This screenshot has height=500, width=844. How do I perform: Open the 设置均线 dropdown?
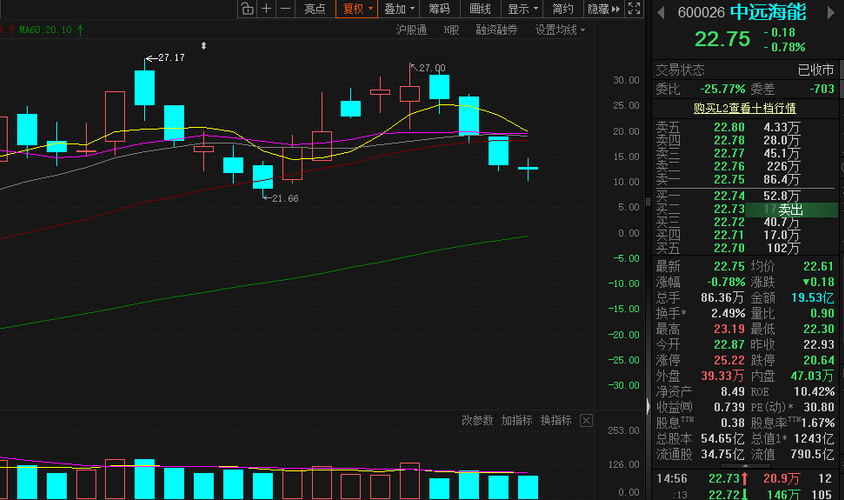(560, 30)
